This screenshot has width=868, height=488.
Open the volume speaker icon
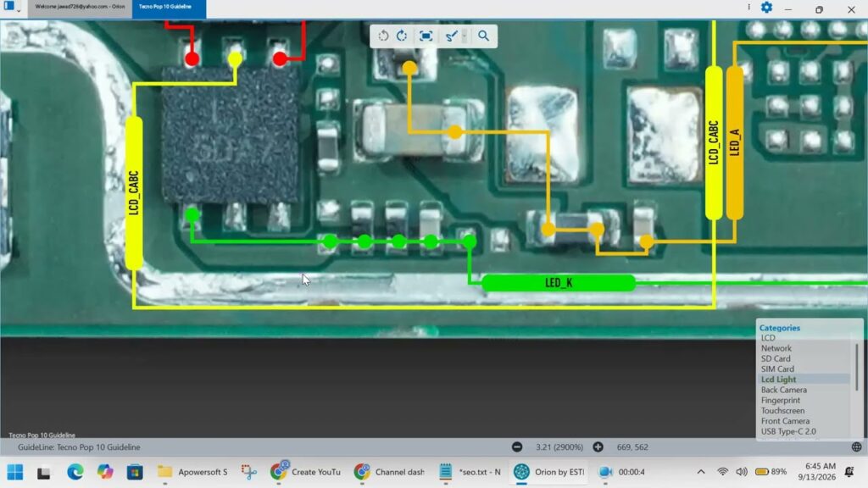(x=742, y=472)
